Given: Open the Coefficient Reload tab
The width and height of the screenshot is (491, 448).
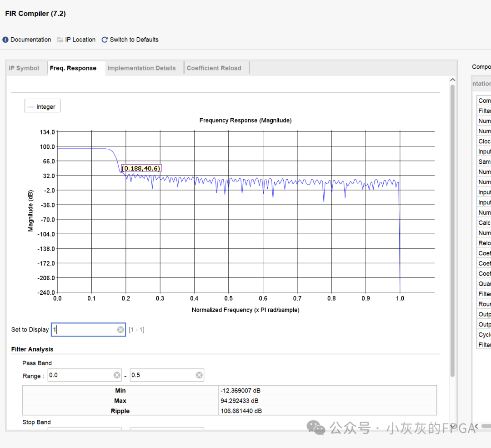Looking at the screenshot, I should pyautogui.click(x=214, y=68).
